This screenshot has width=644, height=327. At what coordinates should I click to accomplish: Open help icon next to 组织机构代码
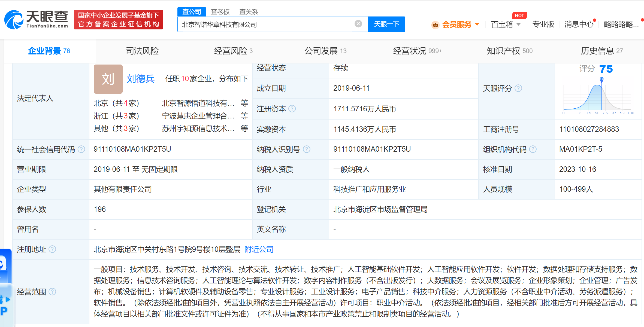533,149
